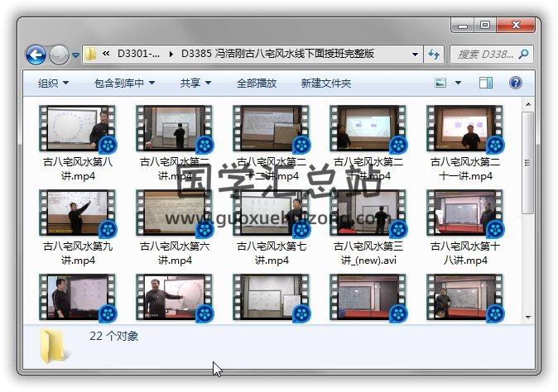Click the Back navigation arrow
The height and width of the screenshot is (392, 558).
tap(36, 55)
